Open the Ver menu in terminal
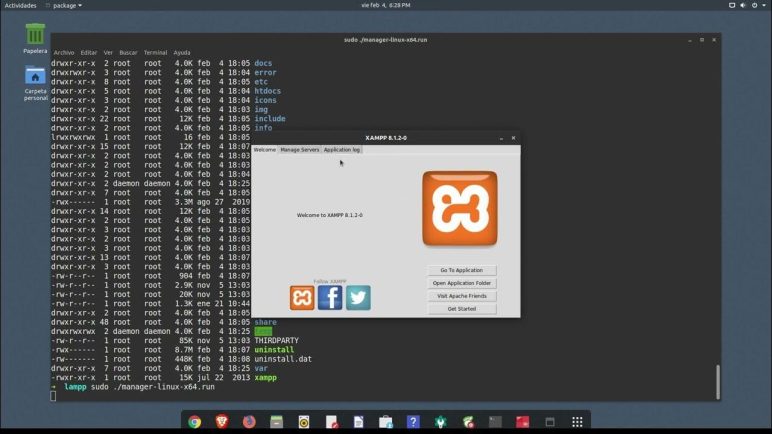 click(108, 53)
